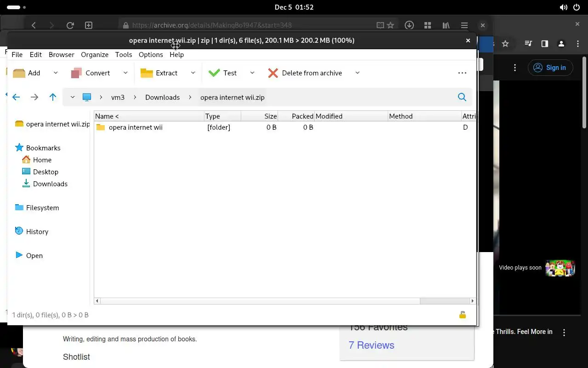Viewport: 588px width, 368px height.
Task: Click Delete from archive button
Action: tap(305, 73)
